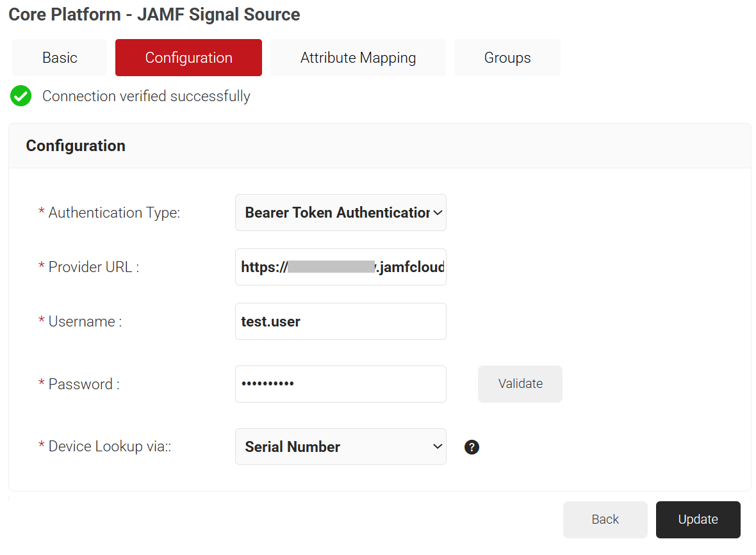Click the 'Connection verified successfully' message
Viewport: 756px width, 555px height.
coord(146,97)
